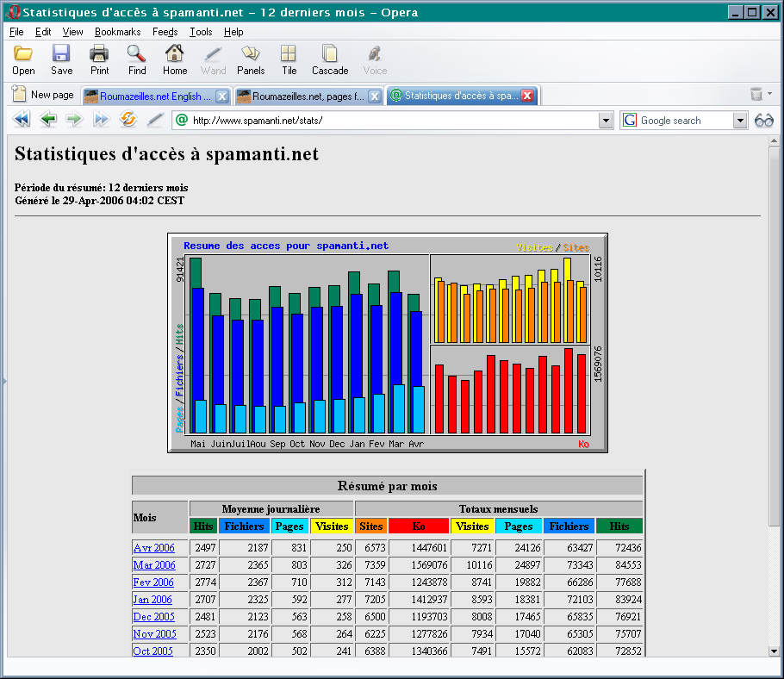Click the green Hits daily average header
Image resolution: width=784 pixels, height=679 pixels.
[203, 526]
